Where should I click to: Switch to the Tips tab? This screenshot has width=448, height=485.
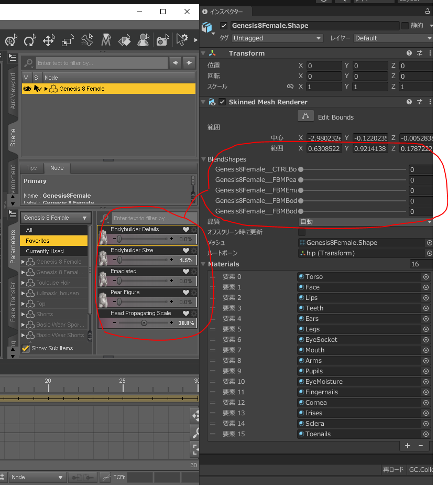point(31,168)
